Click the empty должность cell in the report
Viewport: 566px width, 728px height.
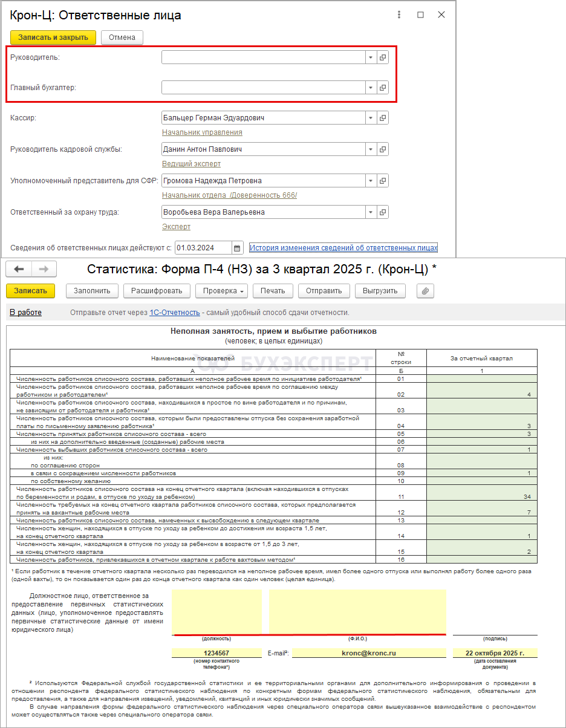point(216,612)
